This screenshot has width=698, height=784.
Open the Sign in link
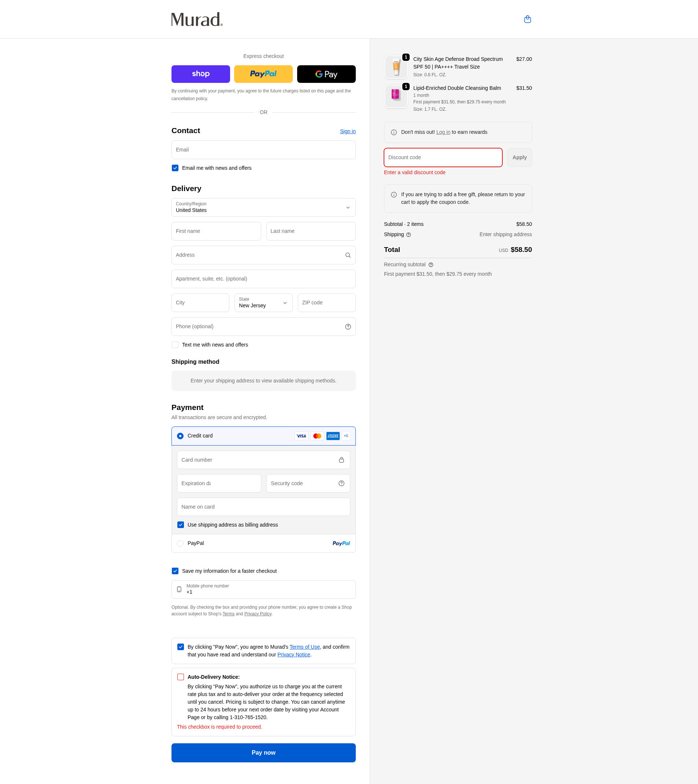click(348, 131)
